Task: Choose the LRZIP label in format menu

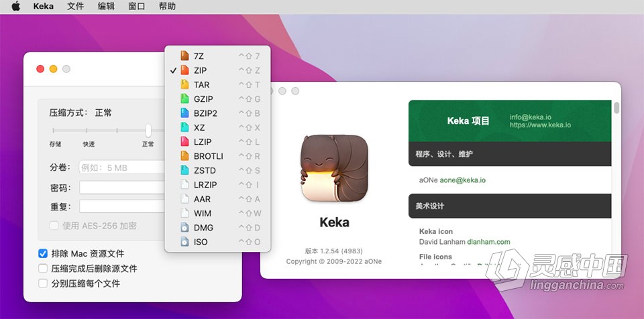Action: click(205, 185)
